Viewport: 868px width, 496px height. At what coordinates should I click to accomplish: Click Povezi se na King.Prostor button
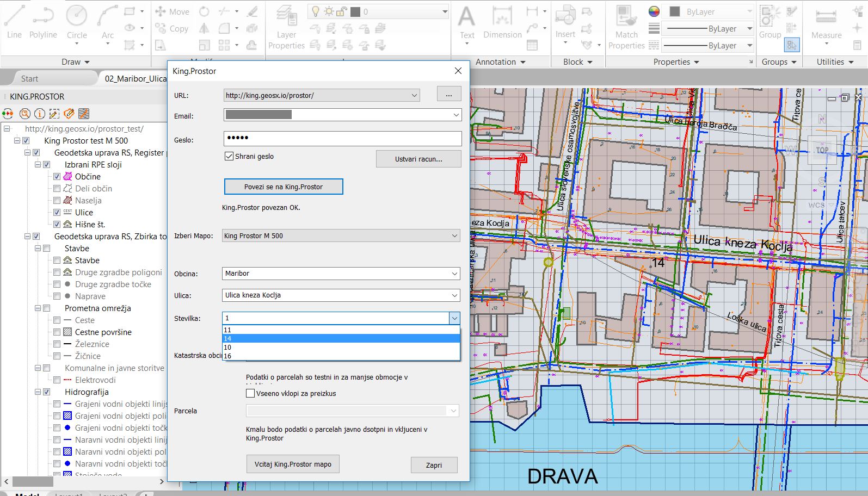click(x=284, y=187)
